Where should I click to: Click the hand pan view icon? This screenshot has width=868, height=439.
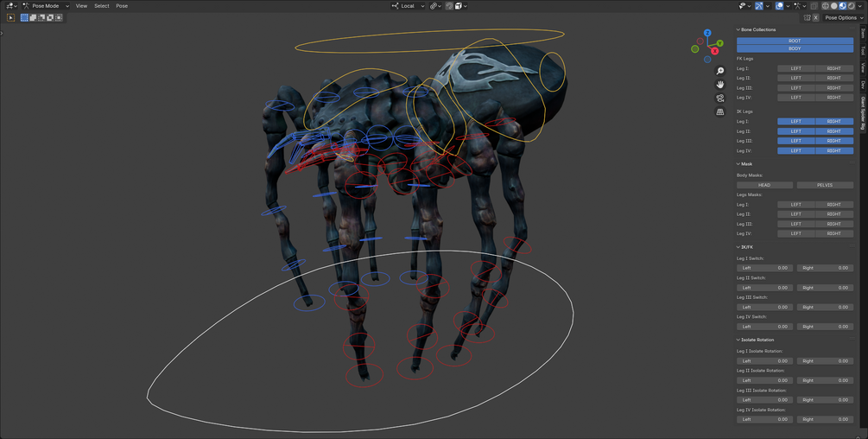point(719,85)
